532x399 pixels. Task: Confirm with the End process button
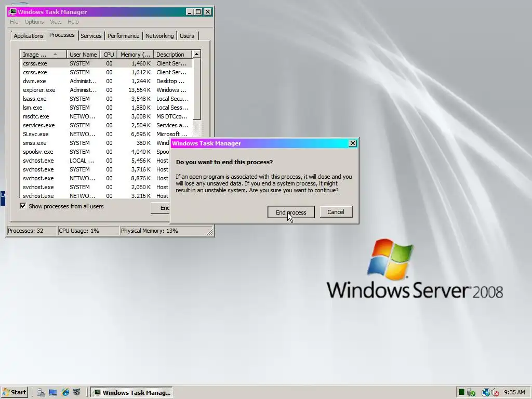point(291,212)
